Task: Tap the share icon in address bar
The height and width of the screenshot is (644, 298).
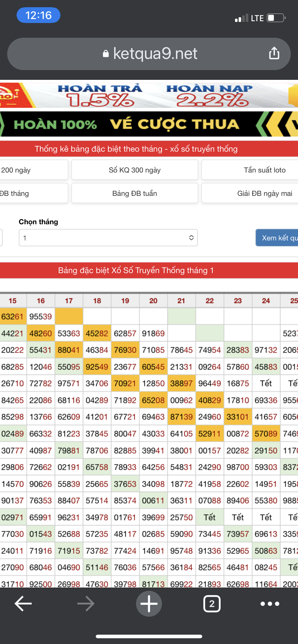Action: pos(274,53)
